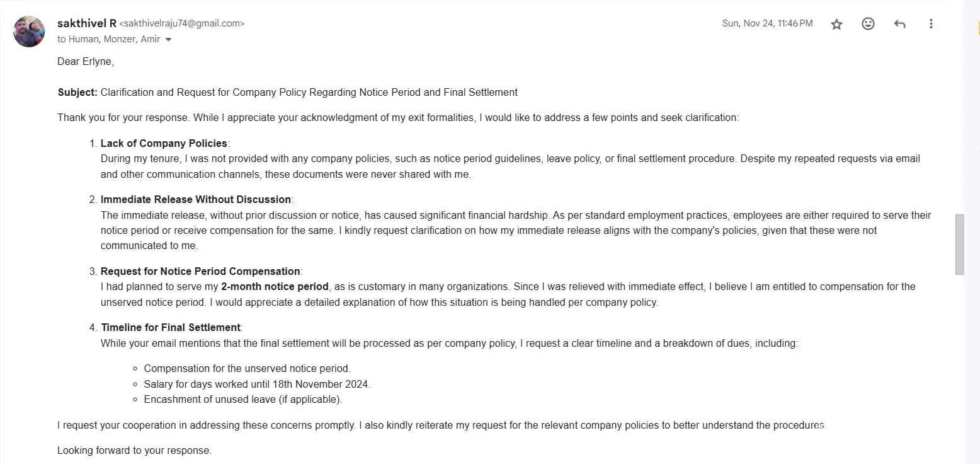Viewport: 980px width, 464px height.
Task: Expand recipient details arrow next to Amir
Action: [x=168, y=39]
